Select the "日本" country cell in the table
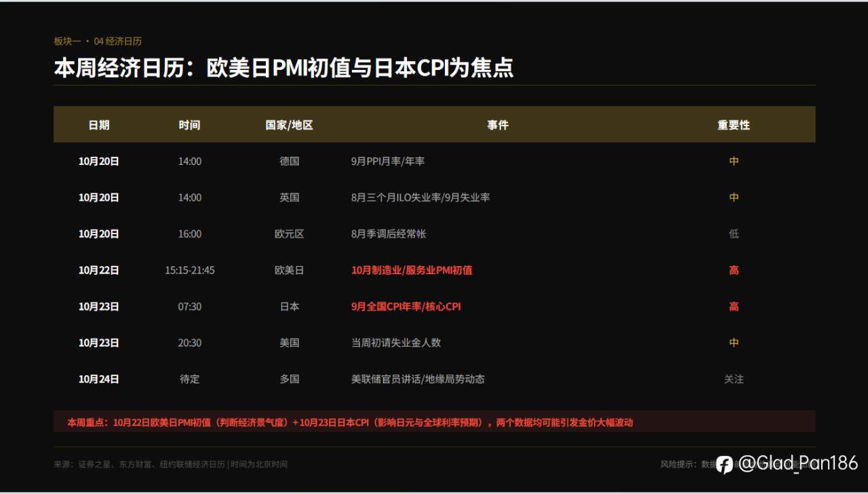 290,307
